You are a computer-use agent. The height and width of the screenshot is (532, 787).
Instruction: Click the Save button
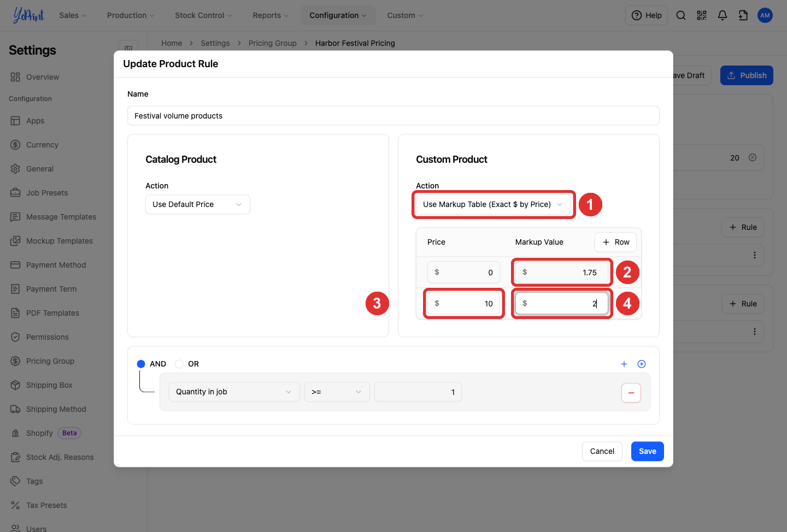point(648,451)
